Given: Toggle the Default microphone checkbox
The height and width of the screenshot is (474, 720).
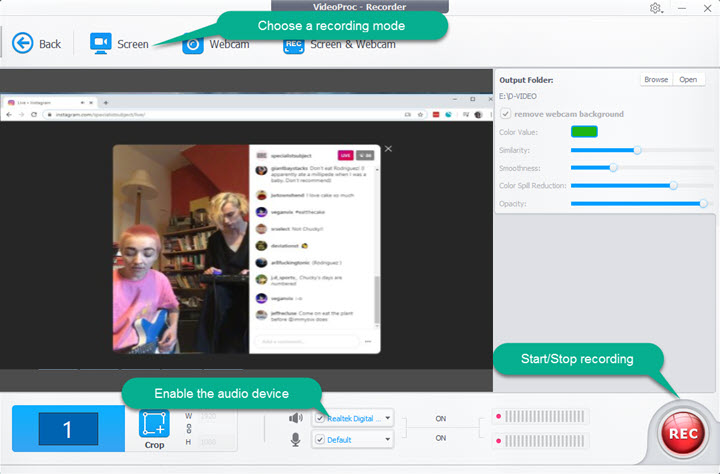Looking at the screenshot, I should (x=320, y=440).
